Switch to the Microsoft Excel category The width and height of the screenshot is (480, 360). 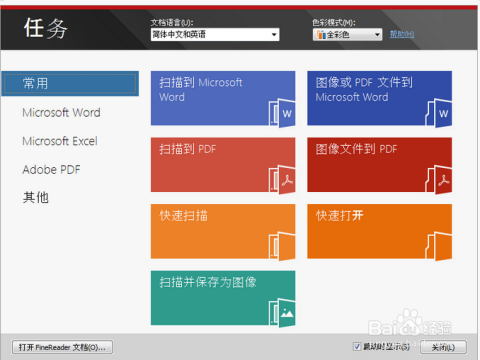click(x=60, y=141)
